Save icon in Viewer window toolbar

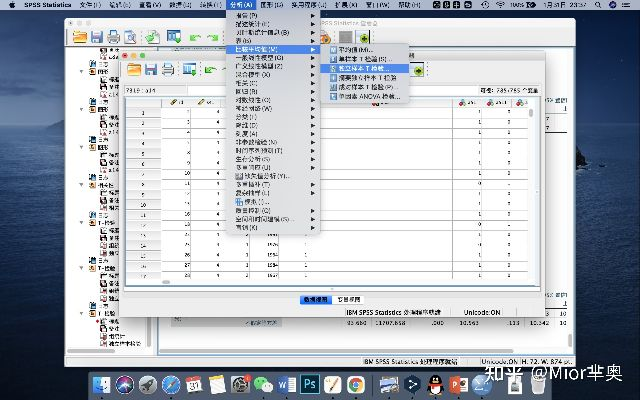click(96, 37)
